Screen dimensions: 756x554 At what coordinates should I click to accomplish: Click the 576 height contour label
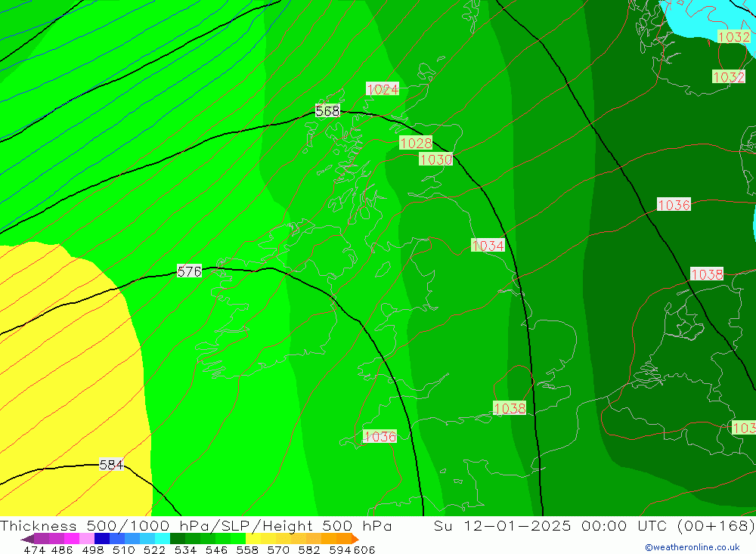click(x=189, y=271)
